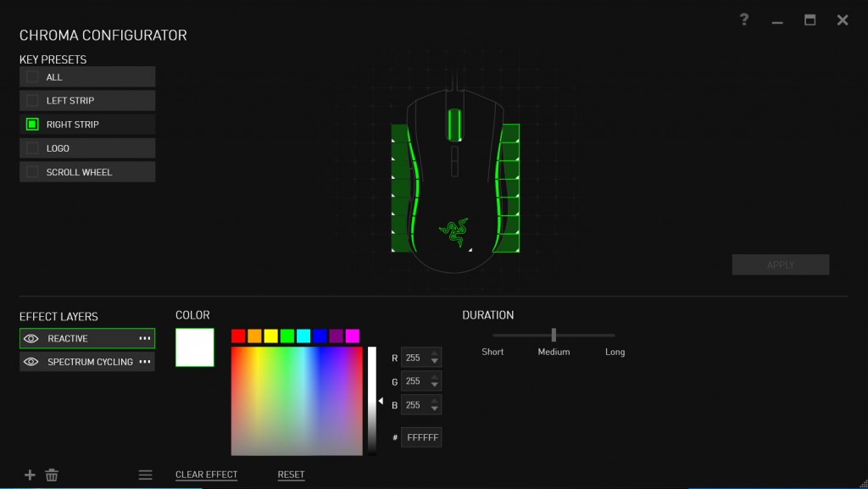Check the LEFT STRIP preset

tap(32, 101)
